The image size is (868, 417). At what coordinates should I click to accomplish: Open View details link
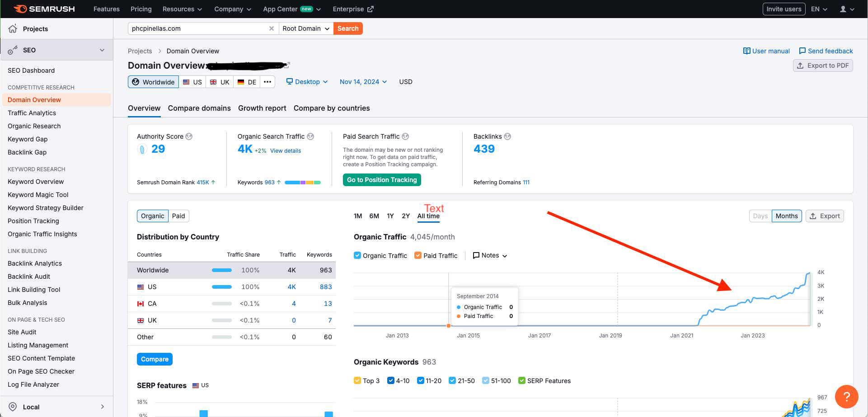click(286, 151)
